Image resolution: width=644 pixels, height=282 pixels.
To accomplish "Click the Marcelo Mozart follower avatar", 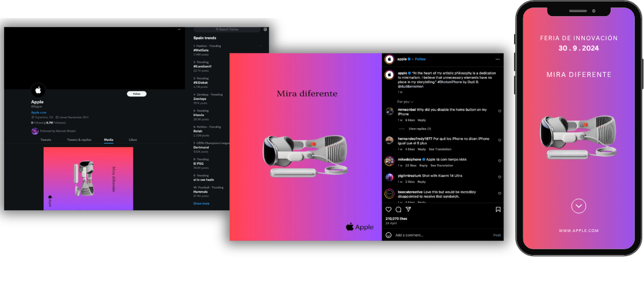I will point(35,131).
